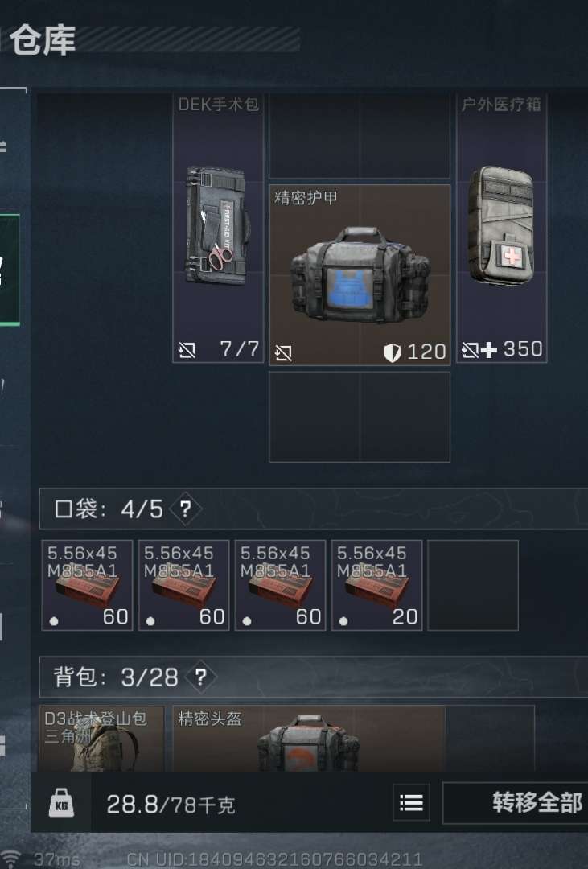This screenshot has width=588, height=869.
Task: Click the 仓库 warehouse title
Action: click(43, 40)
